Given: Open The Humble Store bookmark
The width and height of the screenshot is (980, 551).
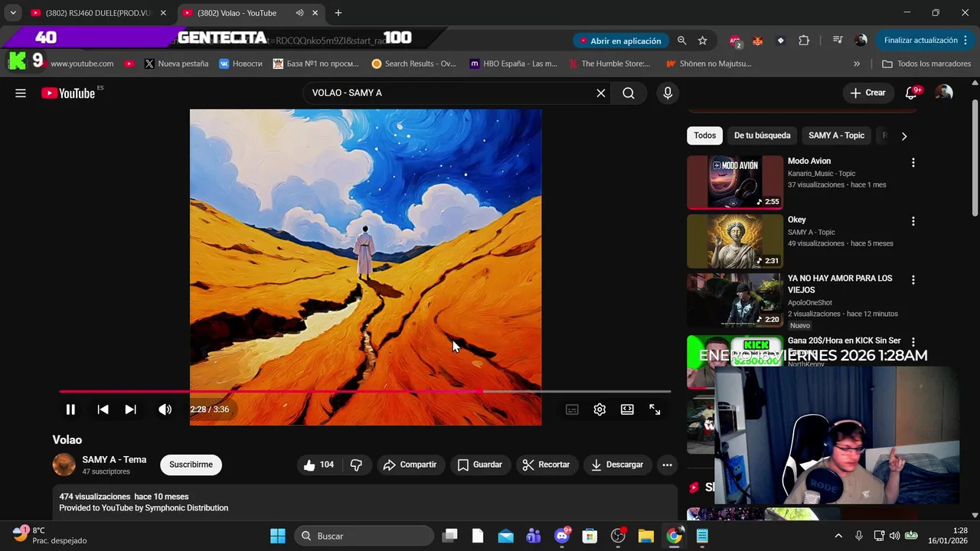Looking at the screenshot, I should coord(609,64).
